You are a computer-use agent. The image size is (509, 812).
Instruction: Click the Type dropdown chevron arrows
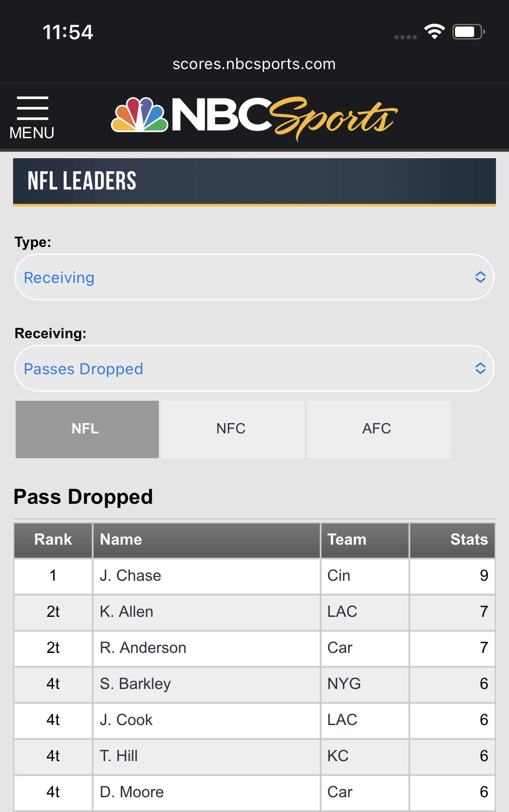pos(480,277)
